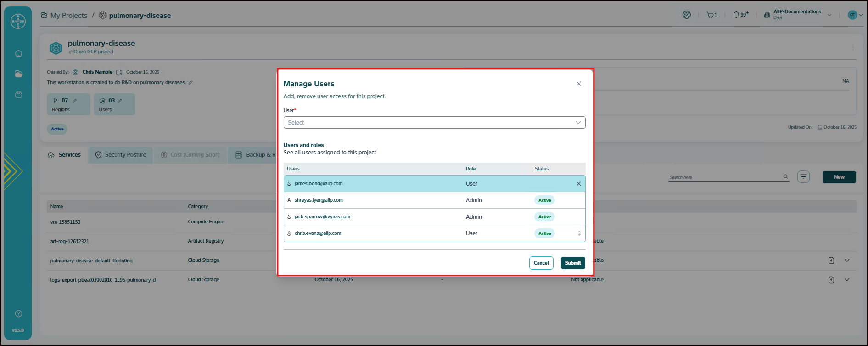Switch to the Security Posture tab
Screen dimensions: 868x346
click(x=121, y=155)
